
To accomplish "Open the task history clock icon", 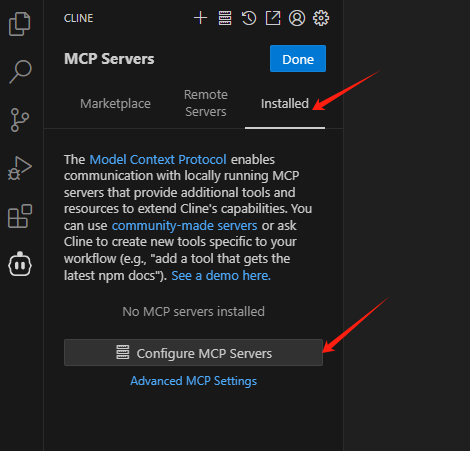I will click(x=249, y=18).
